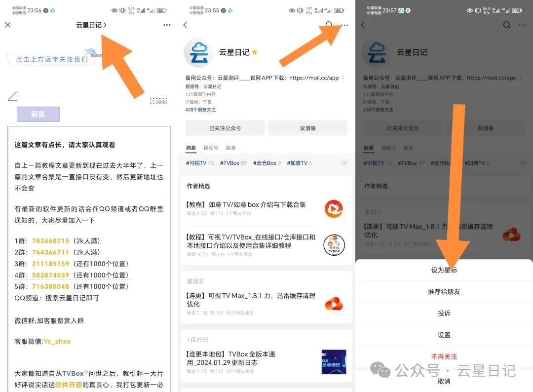
Task: Filter by the #TVBox 89 tag on the undimmed profile
Action: pos(233,163)
